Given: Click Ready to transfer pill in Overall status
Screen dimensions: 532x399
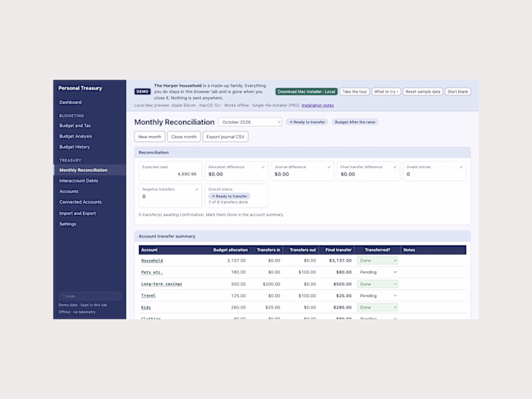Looking at the screenshot, I should pyautogui.click(x=230, y=196).
